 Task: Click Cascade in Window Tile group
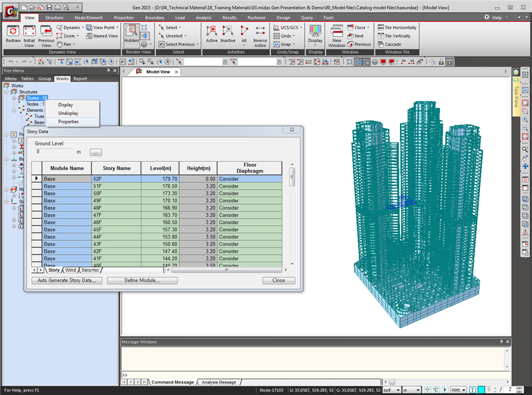[x=389, y=44]
